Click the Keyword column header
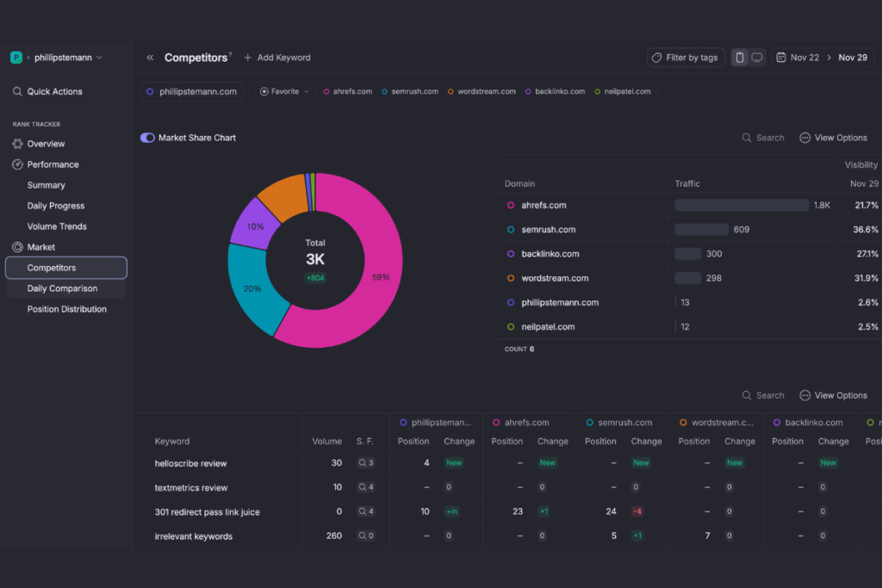The width and height of the screenshot is (882, 588). 172,442
